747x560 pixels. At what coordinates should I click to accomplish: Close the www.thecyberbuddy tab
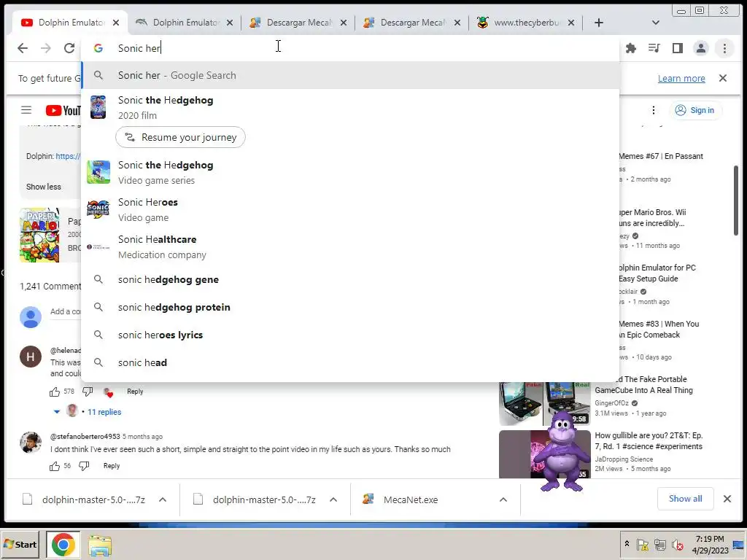[571, 23]
